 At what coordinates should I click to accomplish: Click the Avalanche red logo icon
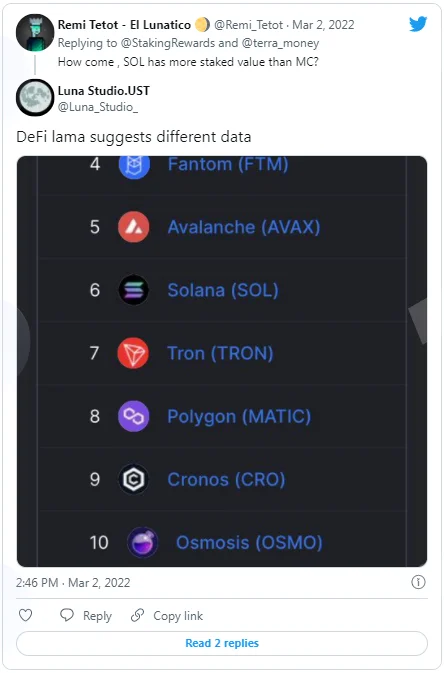[134, 227]
